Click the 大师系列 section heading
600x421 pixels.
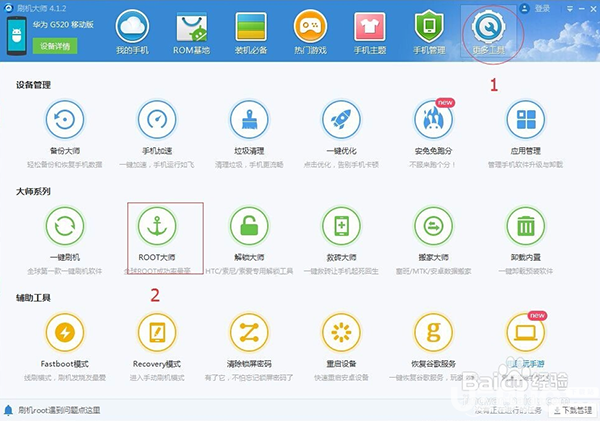point(33,191)
